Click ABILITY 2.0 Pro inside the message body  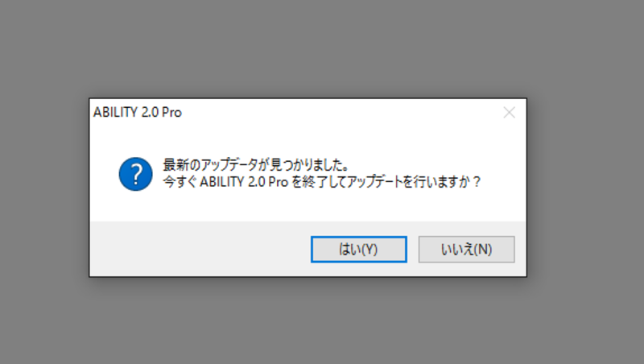coord(244,182)
